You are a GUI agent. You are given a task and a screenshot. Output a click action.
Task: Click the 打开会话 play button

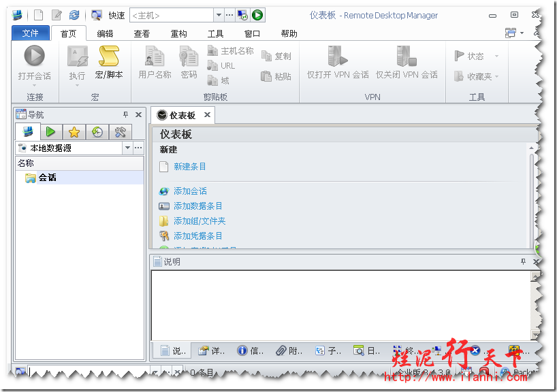pyautogui.click(x=35, y=56)
